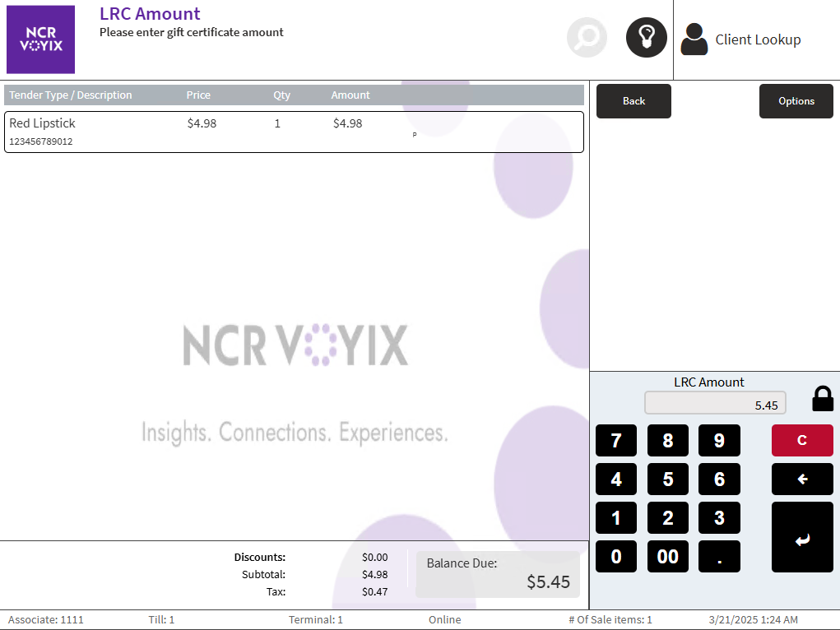
Task: Open the Options menu button
Action: point(796,101)
